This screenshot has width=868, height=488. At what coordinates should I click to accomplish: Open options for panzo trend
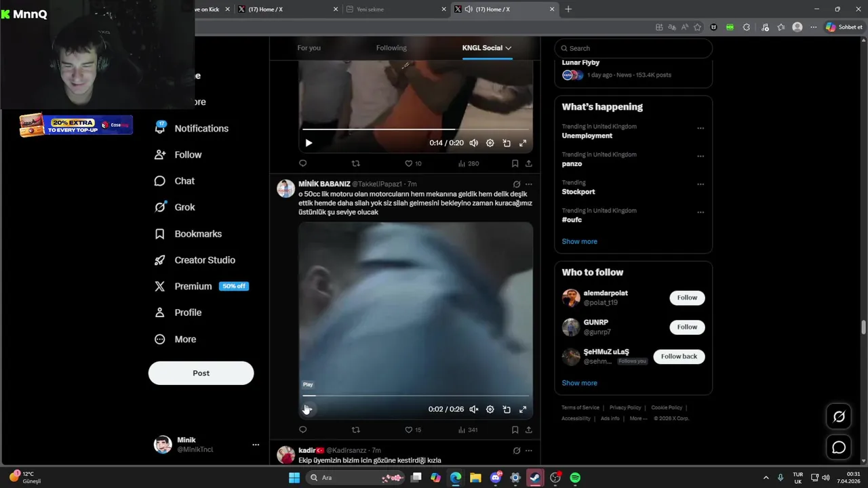point(701,156)
